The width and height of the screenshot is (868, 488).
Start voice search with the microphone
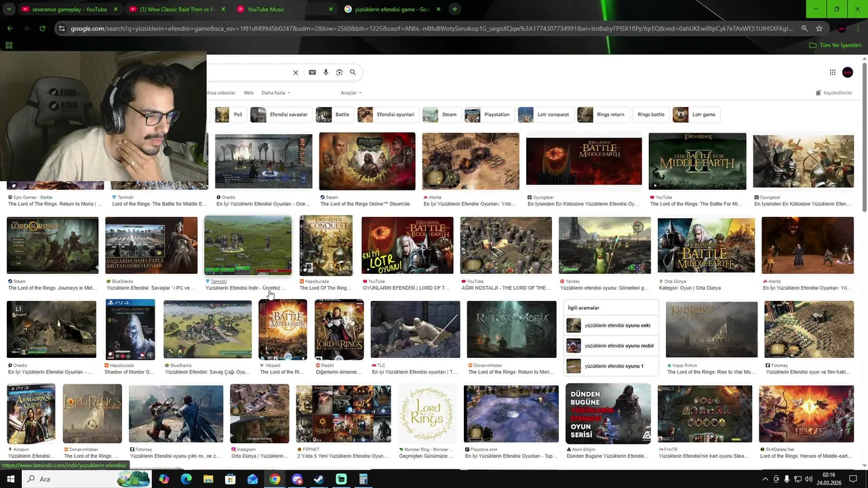(325, 73)
